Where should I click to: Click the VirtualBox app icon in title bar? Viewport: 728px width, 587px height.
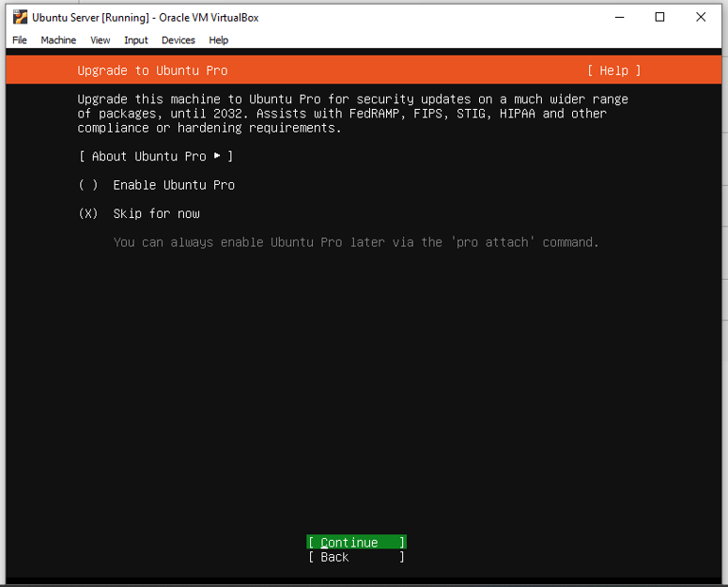(x=20, y=17)
